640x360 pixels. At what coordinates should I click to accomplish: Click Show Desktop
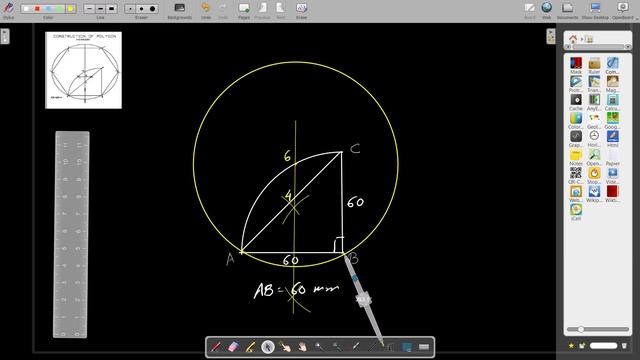595,10
